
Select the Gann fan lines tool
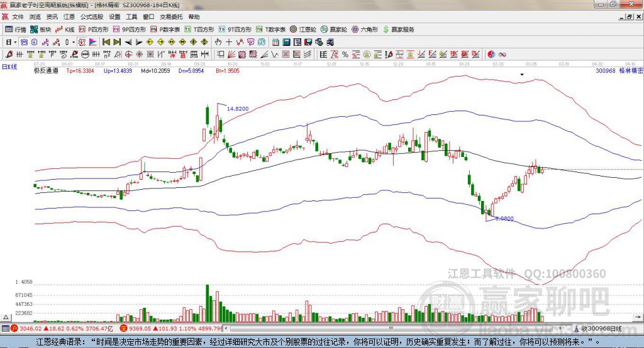(231, 54)
